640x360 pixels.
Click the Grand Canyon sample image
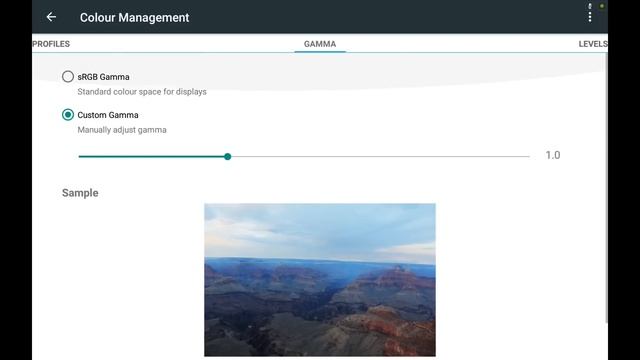click(320, 280)
